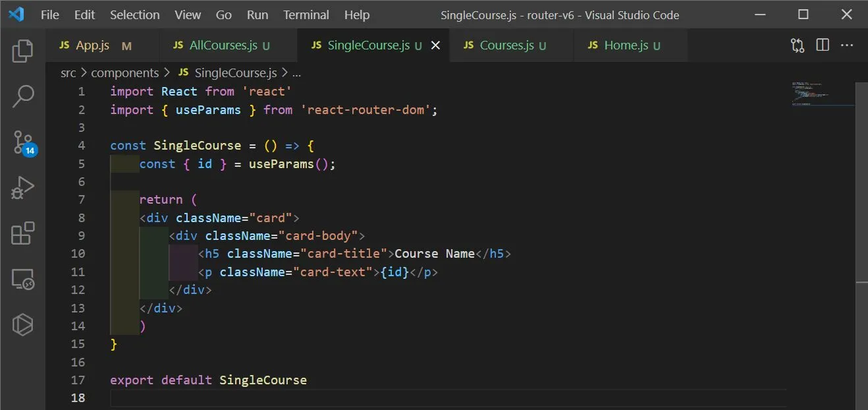Click the SingleCourse.js breadcrumb segment
The width and height of the screenshot is (868, 410).
click(x=228, y=73)
